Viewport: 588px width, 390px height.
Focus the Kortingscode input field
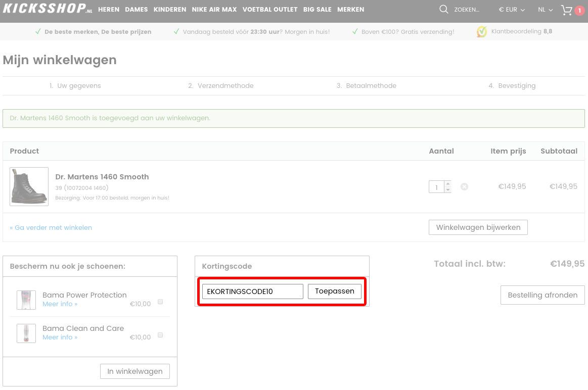(x=253, y=291)
